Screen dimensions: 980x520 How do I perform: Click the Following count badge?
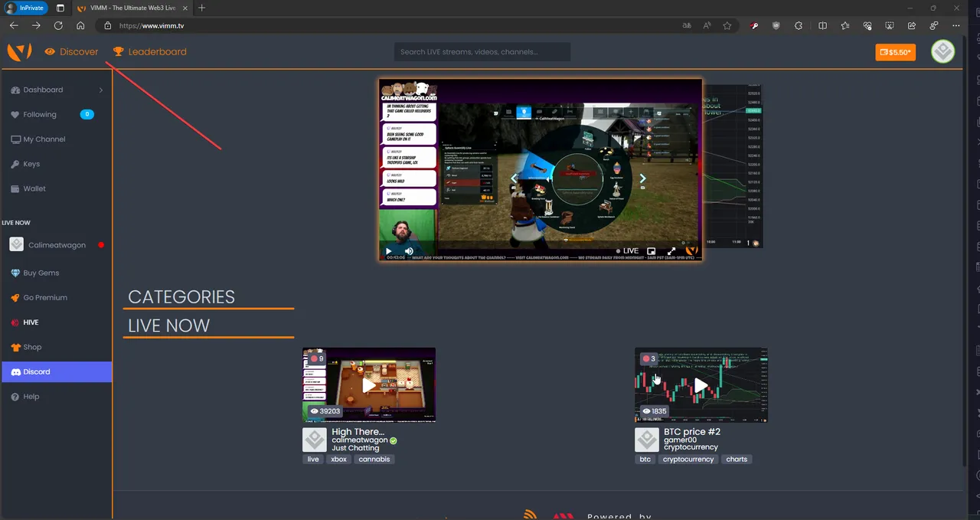[x=87, y=114]
